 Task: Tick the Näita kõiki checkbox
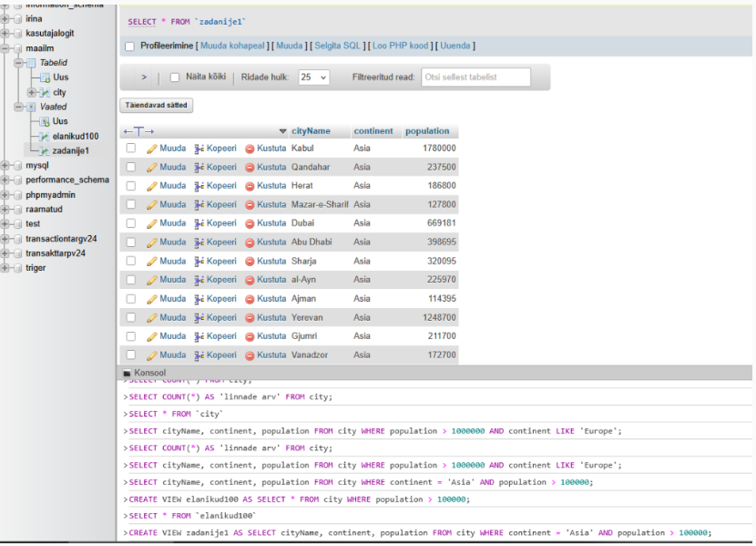[175, 77]
